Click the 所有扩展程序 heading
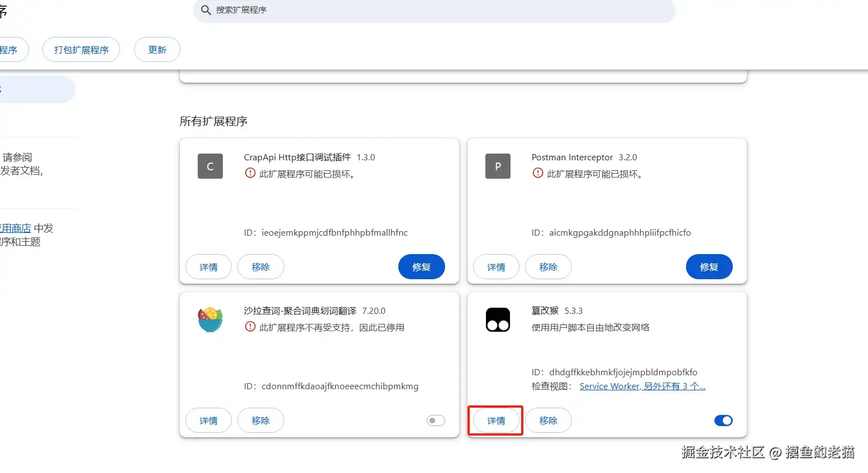The width and height of the screenshot is (868, 473). pyautogui.click(x=213, y=121)
